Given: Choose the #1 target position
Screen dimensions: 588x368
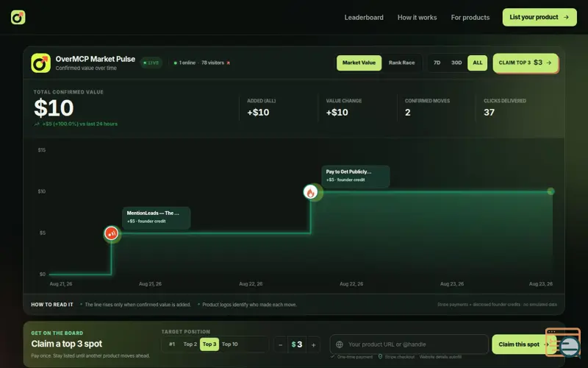Looking at the screenshot, I should pyautogui.click(x=172, y=344).
